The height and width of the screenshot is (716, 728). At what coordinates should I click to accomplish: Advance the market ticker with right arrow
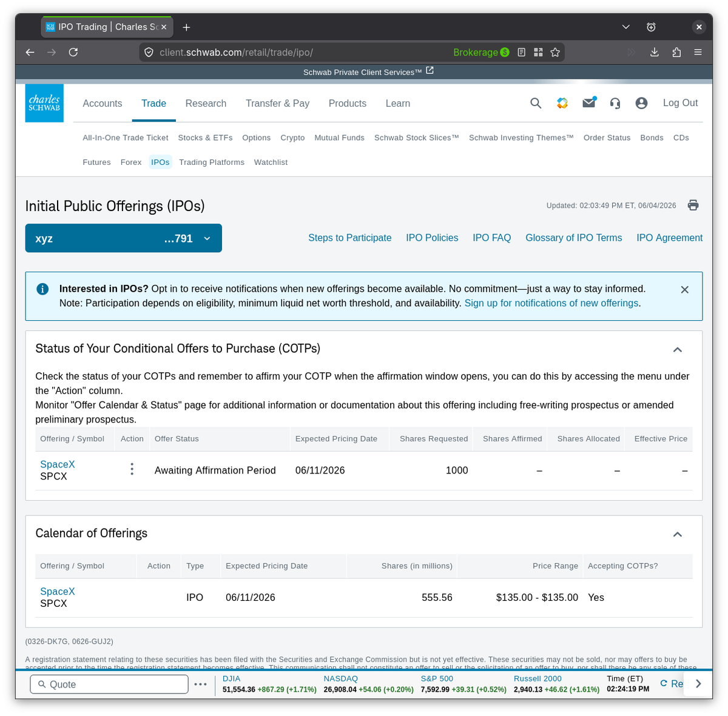click(x=698, y=684)
